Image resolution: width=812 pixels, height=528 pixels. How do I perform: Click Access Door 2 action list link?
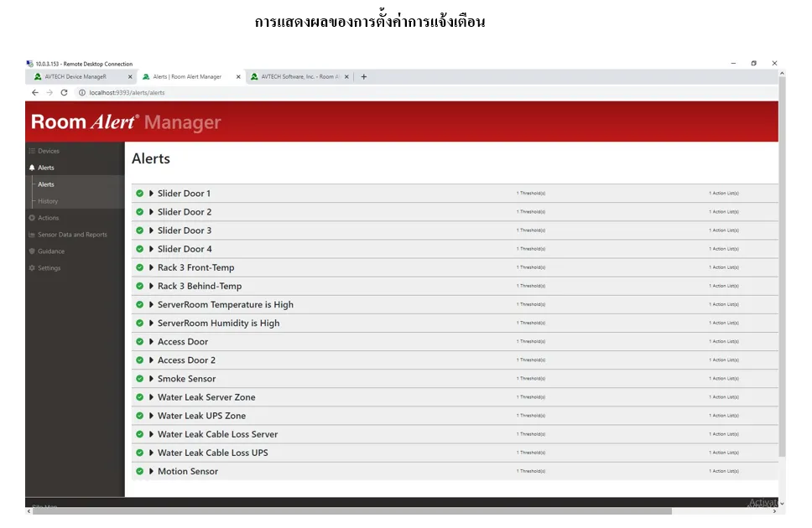(x=723, y=360)
